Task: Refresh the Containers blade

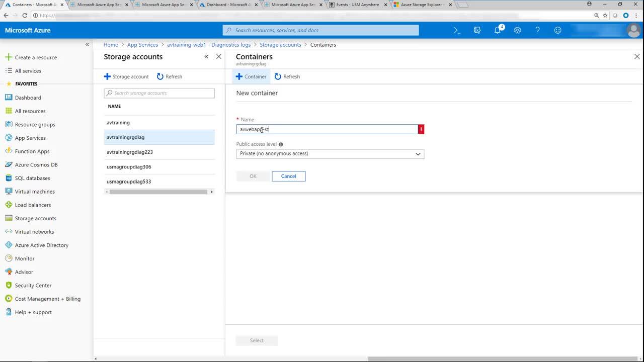Action: click(x=287, y=76)
